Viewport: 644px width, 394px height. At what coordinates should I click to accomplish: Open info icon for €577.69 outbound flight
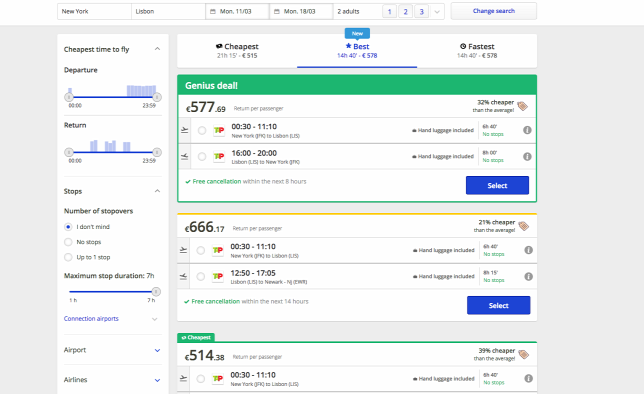coord(527,130)
